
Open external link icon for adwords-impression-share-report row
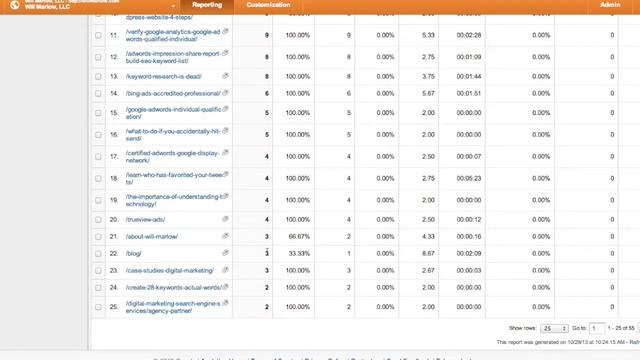[225, 53]
